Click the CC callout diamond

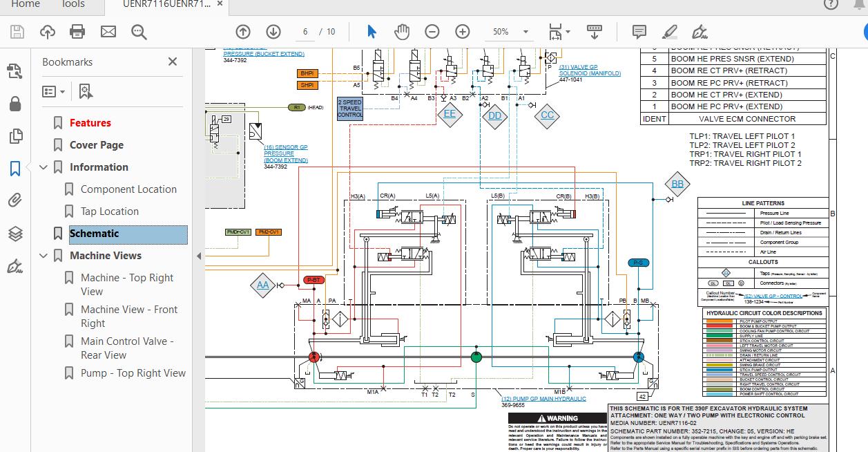click(x=547, y=115)
